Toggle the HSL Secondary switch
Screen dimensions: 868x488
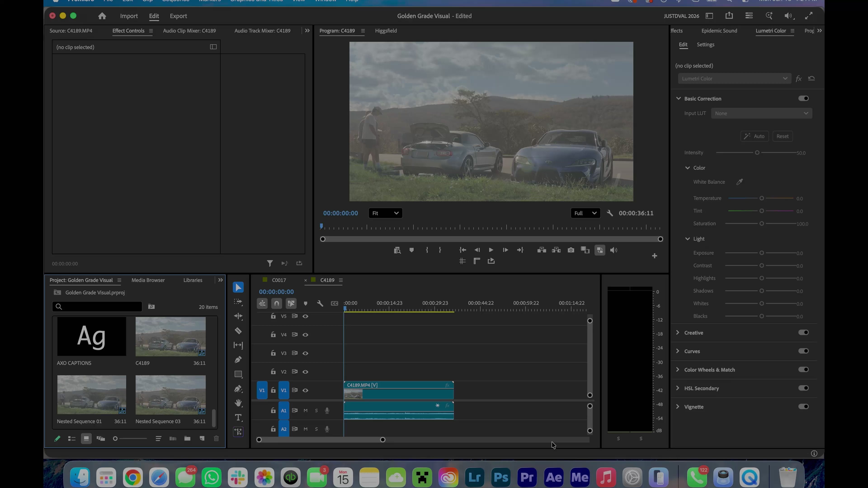803,388
